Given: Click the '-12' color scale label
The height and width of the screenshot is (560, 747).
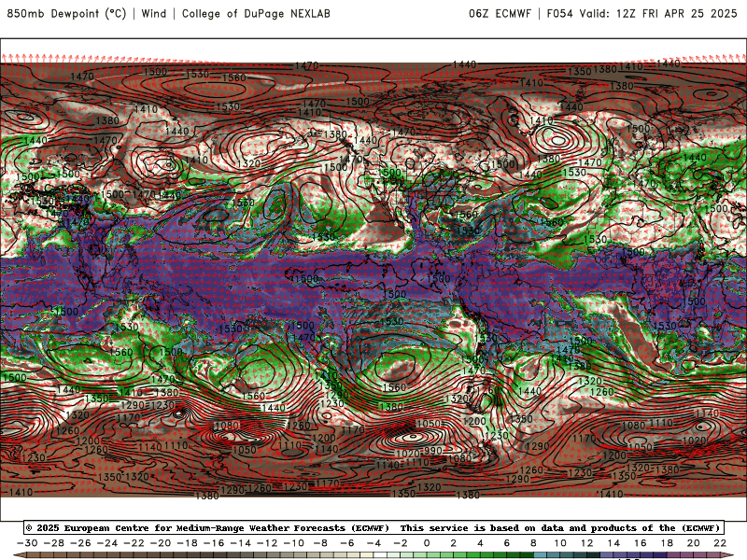Looking at the screenshot, I should tap(267, 543).
